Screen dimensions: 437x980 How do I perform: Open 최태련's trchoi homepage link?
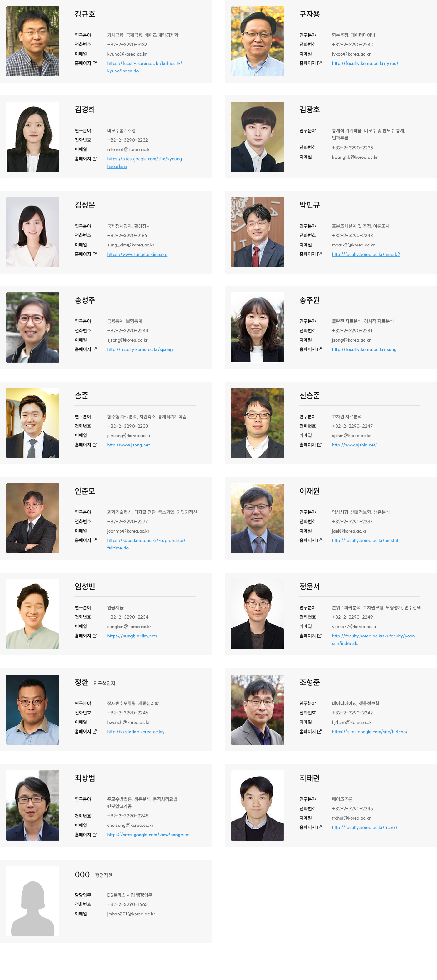365,827
